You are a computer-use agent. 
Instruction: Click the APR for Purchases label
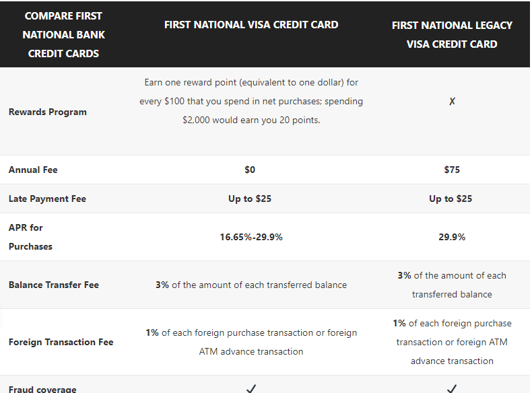pos(30,237)
